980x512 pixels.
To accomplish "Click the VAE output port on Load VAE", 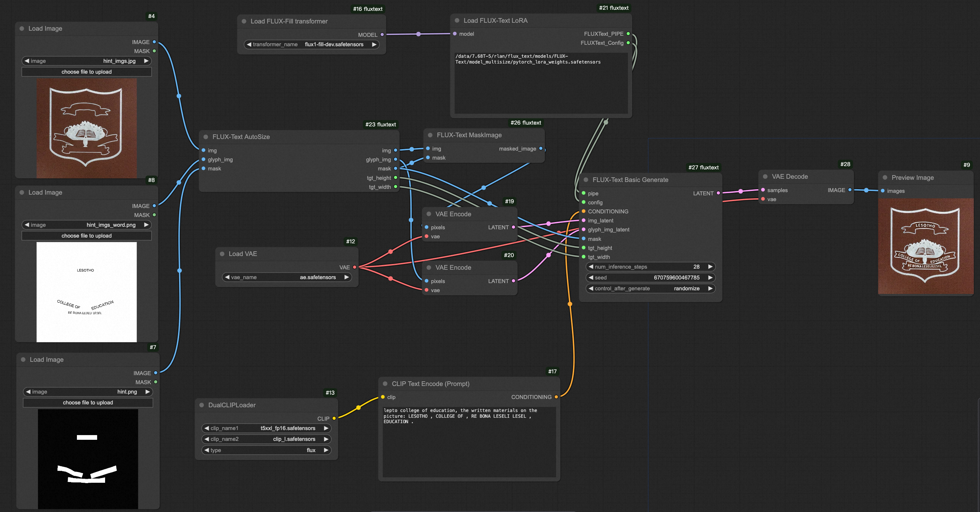I will pos(354,267).
